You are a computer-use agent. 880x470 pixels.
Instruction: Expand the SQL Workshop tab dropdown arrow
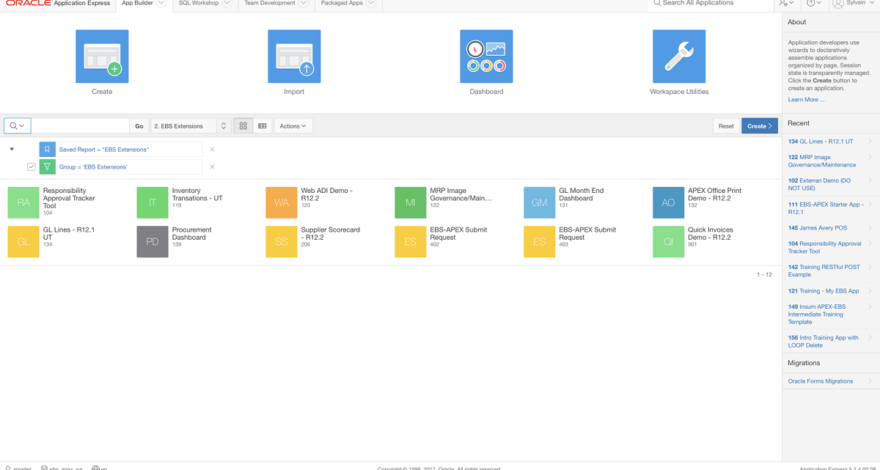(227, 3)
